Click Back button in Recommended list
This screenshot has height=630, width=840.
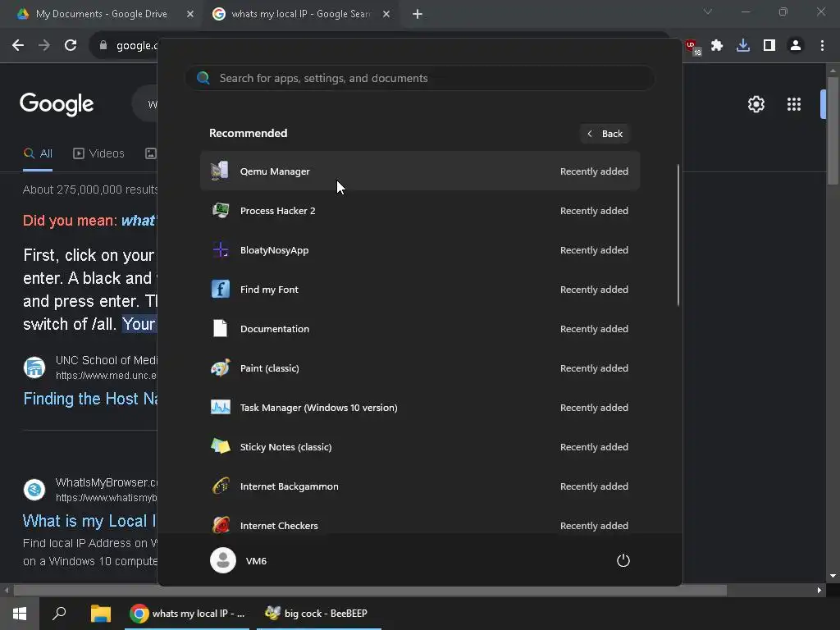tap(605, 134)
